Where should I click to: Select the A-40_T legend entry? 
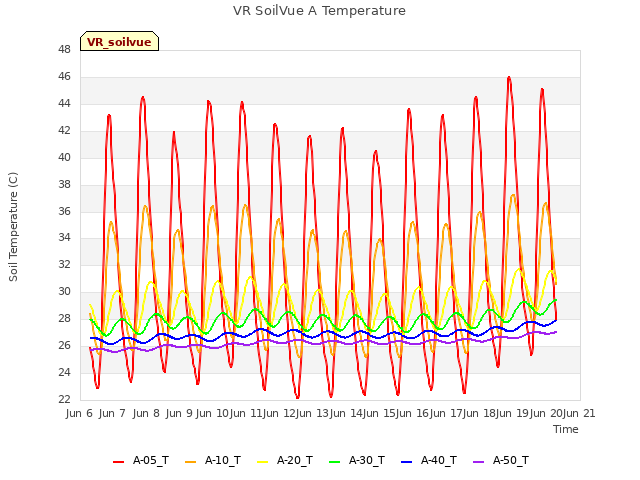tap(429, 460)
